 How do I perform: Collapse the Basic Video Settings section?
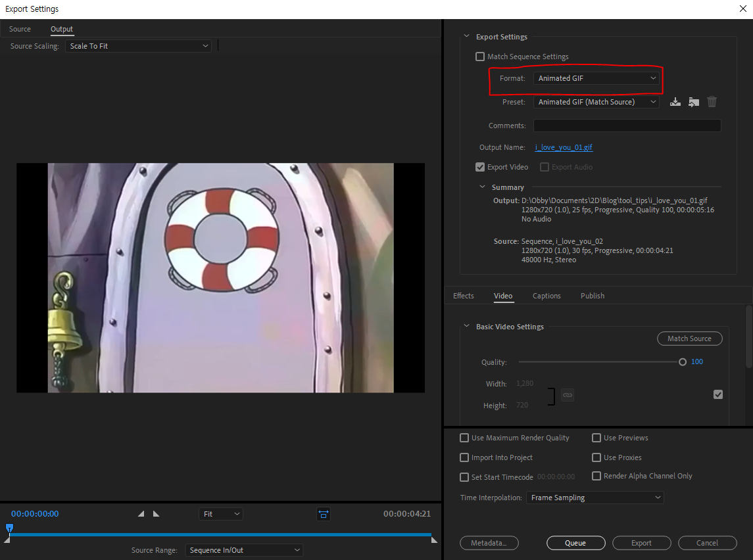(466, 326)
